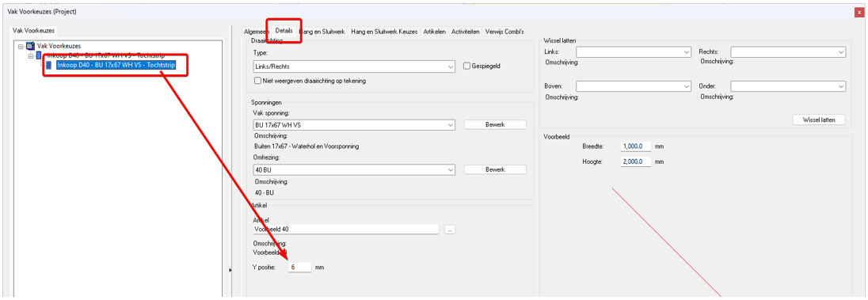Screen dimensions: 868x300
Task: Click the Hoogte field in Voorbeeld
Action: pos(635,161)
